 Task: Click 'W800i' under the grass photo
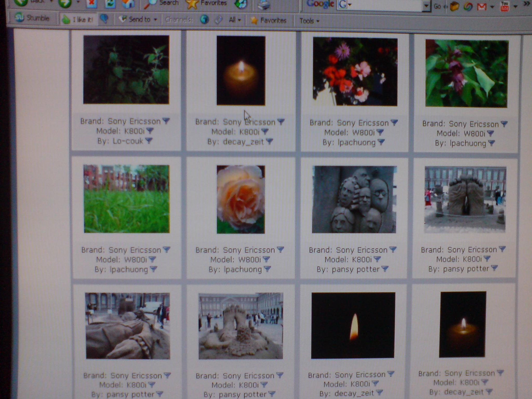136,259
